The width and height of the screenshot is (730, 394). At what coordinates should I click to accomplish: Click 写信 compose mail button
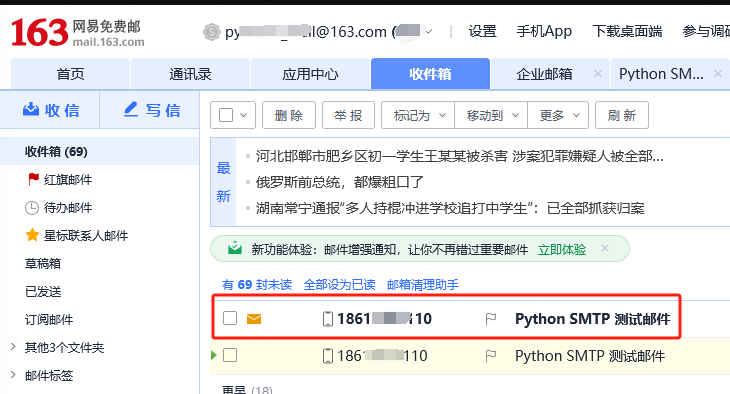151,110
